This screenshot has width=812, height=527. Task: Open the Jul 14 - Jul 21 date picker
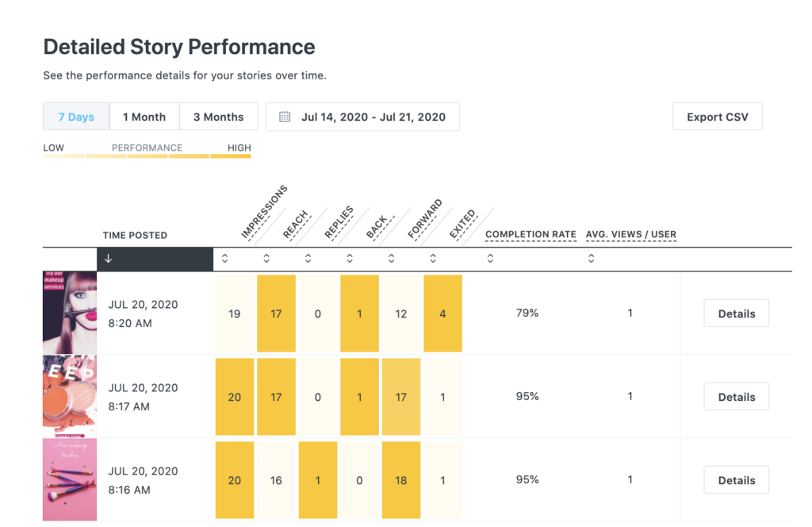pyautogui.click(x=373, y=117)
